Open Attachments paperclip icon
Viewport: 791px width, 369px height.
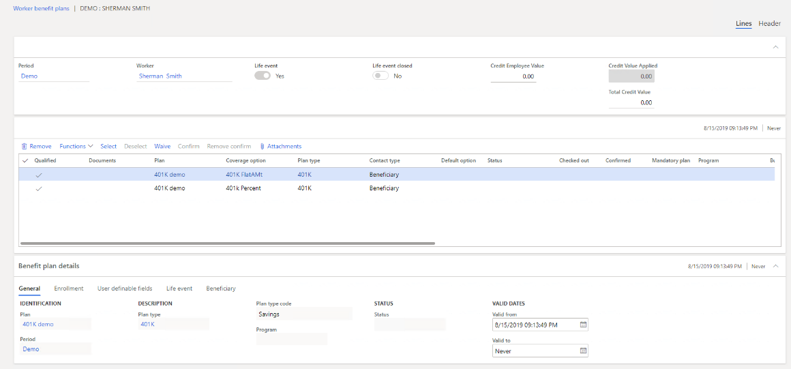pos(262,146)
